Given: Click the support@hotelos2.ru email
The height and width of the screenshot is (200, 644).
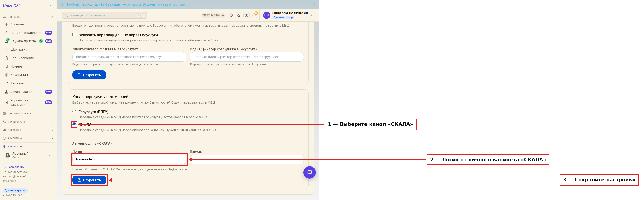Looking at the screenshot, I should click(x=16, y=176).
